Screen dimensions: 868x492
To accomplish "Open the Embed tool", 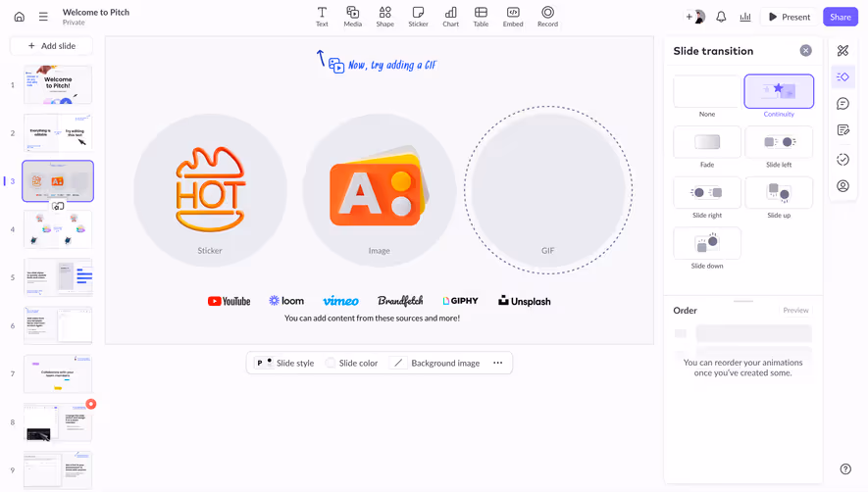I will 513,17.
